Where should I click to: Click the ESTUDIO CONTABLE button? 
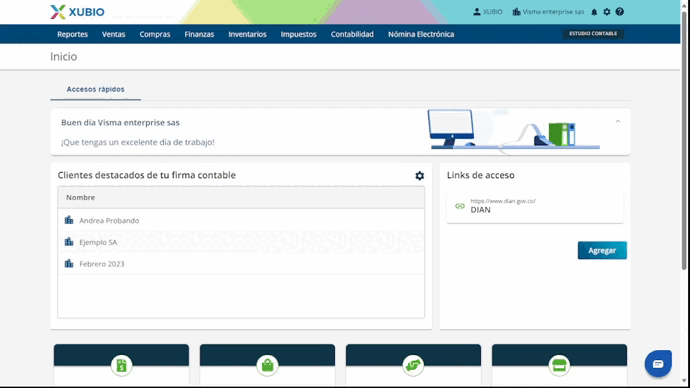point(593,34)
